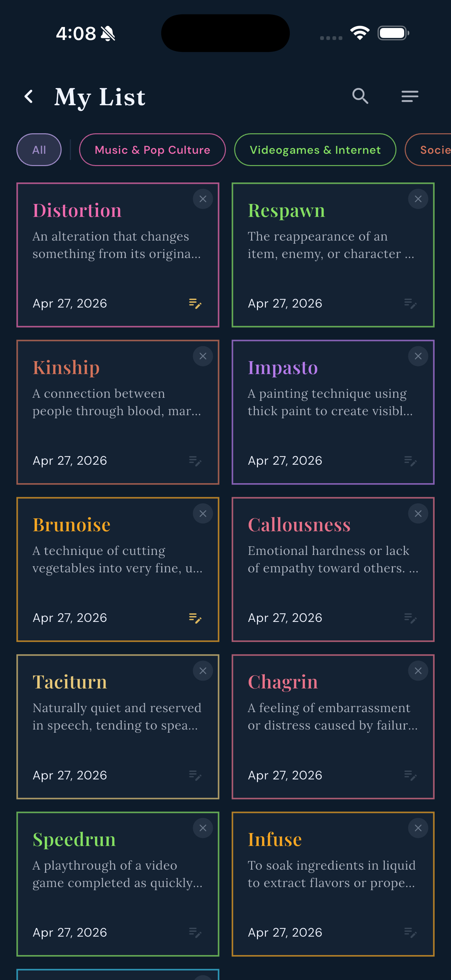The height and width of the screenshot is (980, 451).
Task: Tap the edit-note icon on Distortion card
Action: click(x=195, y=304)
